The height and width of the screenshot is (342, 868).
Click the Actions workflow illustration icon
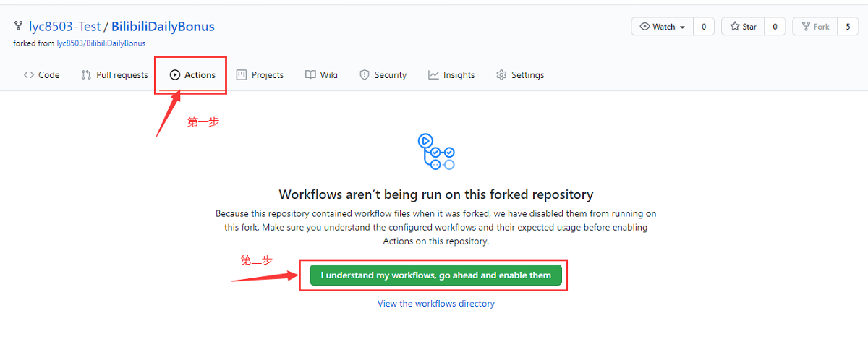(x=436, y=152)
